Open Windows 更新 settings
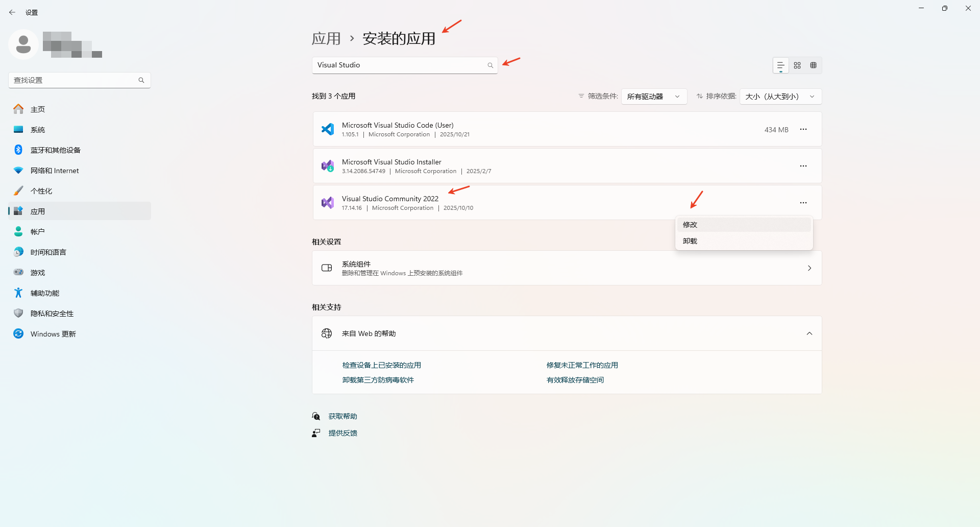Viewport: 980px width, 527px height. tap(80, 334)
